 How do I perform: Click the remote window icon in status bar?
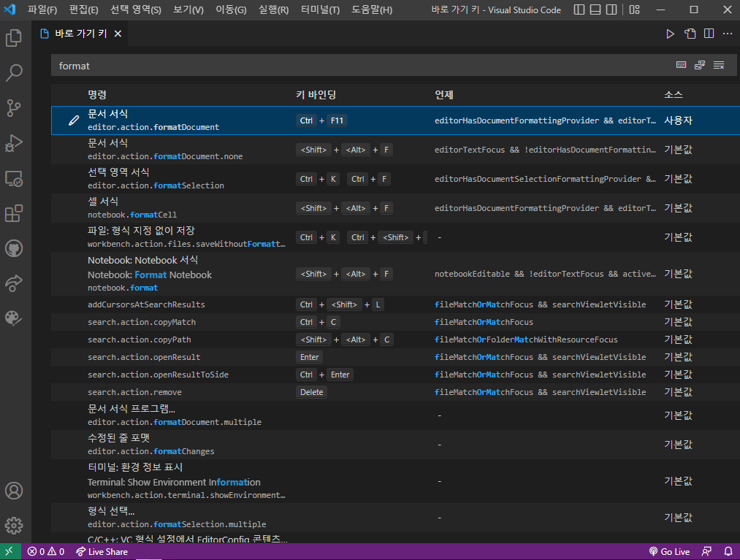pyautogui.click(x=9, y=551)
